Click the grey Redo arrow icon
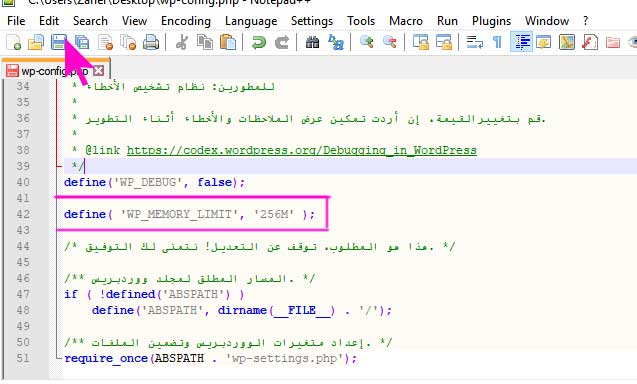Screen dimensions: 637x384 pos(282,42)
